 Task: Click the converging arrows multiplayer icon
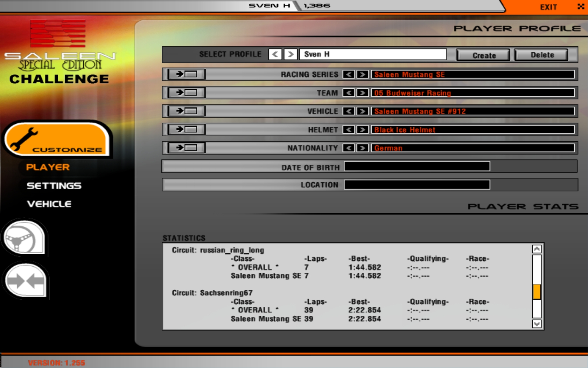[x=25, y=281]
